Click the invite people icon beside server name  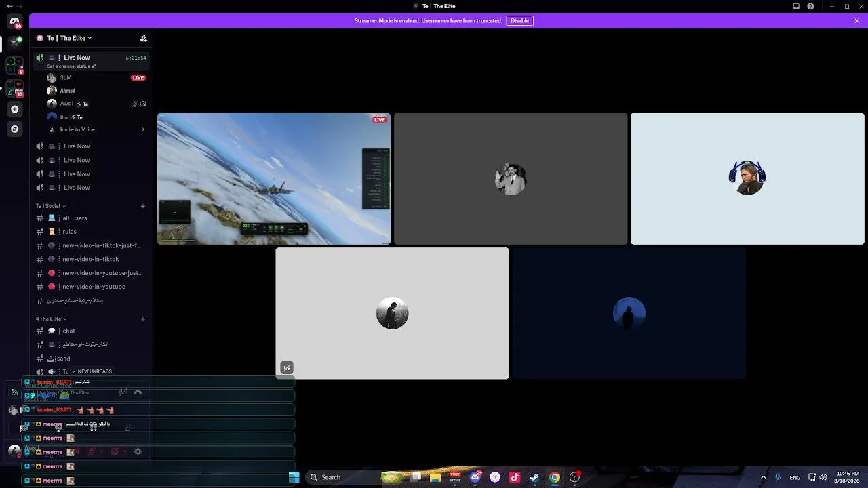(143, 38)
